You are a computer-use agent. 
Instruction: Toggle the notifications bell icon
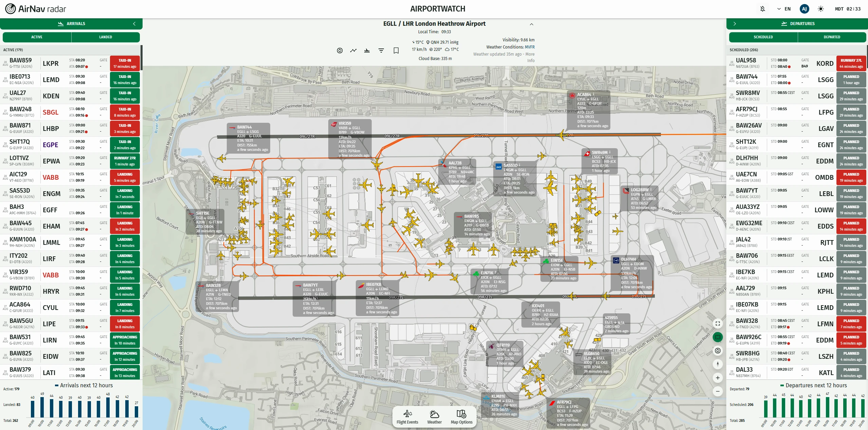(x=762, y=9)
